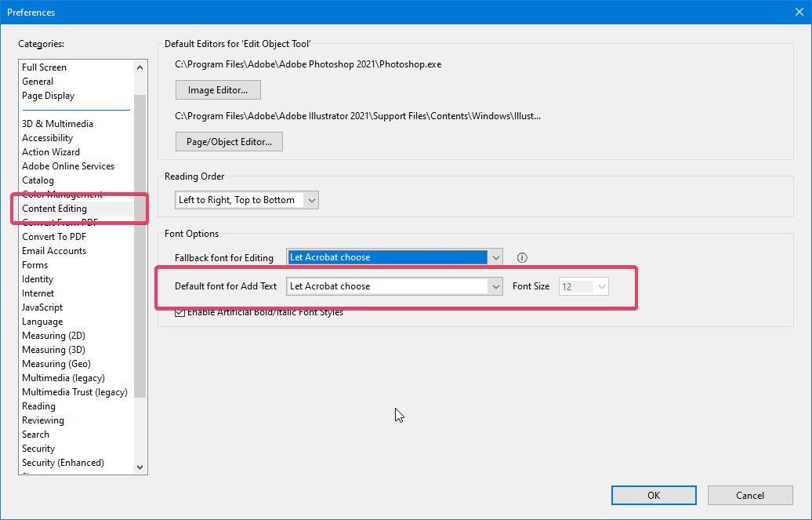Open the Forms category
812x520 pixels.
pos(34,265)
